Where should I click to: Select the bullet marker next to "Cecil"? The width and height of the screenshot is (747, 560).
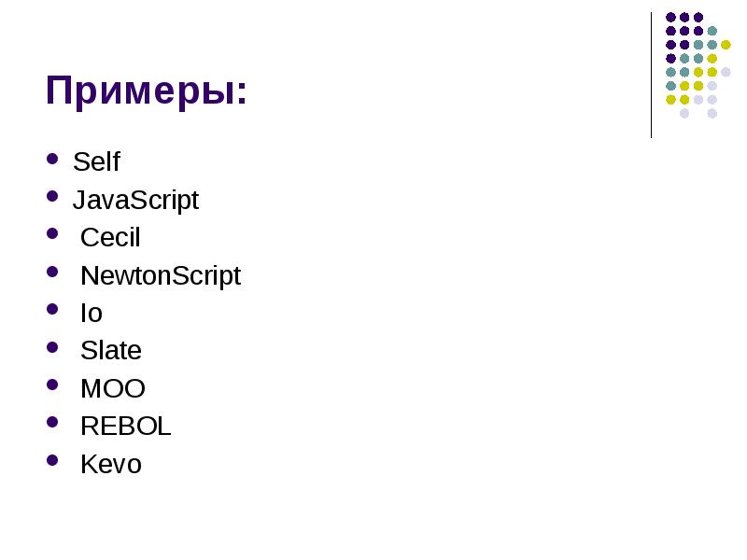pos(52,235)
